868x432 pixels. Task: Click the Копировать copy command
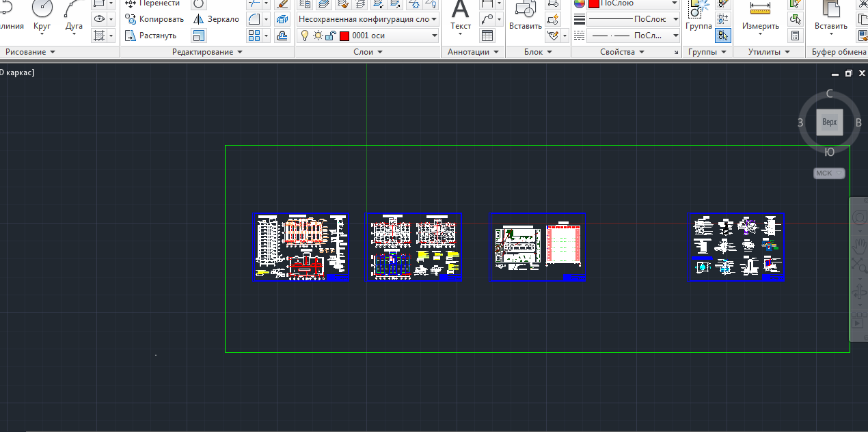click(155, 19)
